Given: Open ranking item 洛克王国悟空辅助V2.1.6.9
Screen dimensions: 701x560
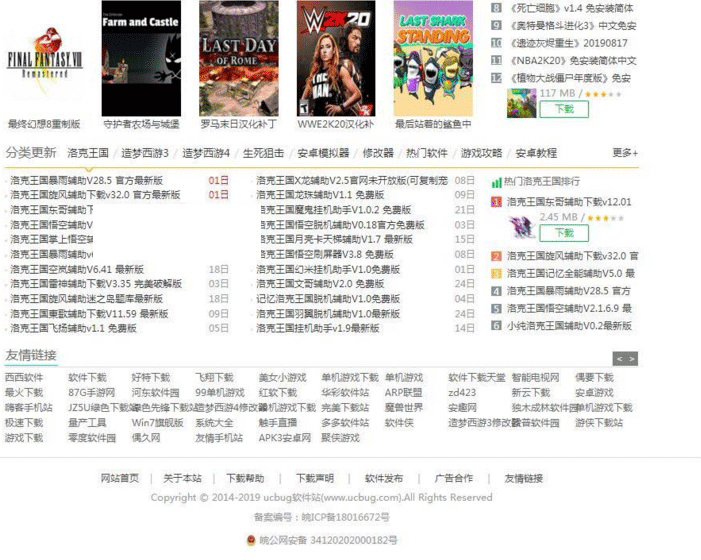Looking at the screenshot, I should [x=569, y=308].
